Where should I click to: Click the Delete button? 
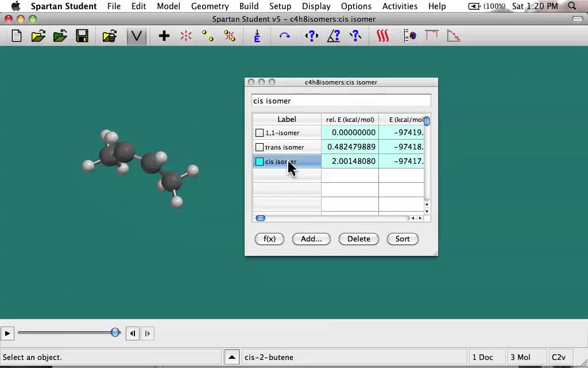tap(359, 239)
